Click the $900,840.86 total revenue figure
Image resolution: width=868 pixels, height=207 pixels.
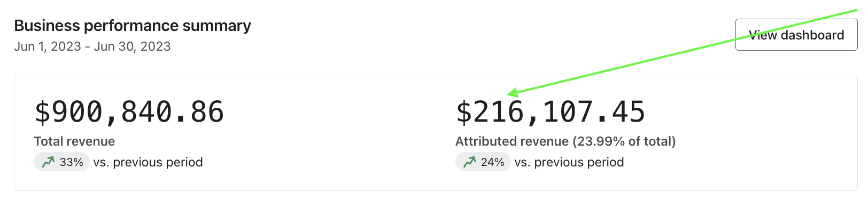(129, 112)
